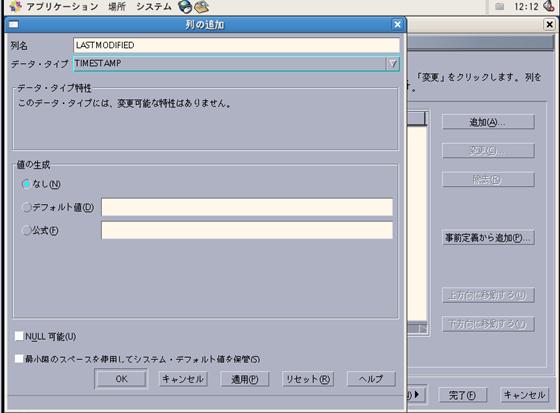The image size is (560, 413).
Task: Open the 場所 menu
Action: point(117,6)
